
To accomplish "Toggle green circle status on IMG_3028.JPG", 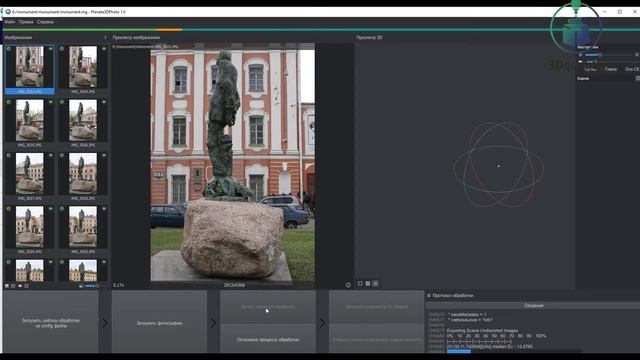I will click(x=62, y=156).
